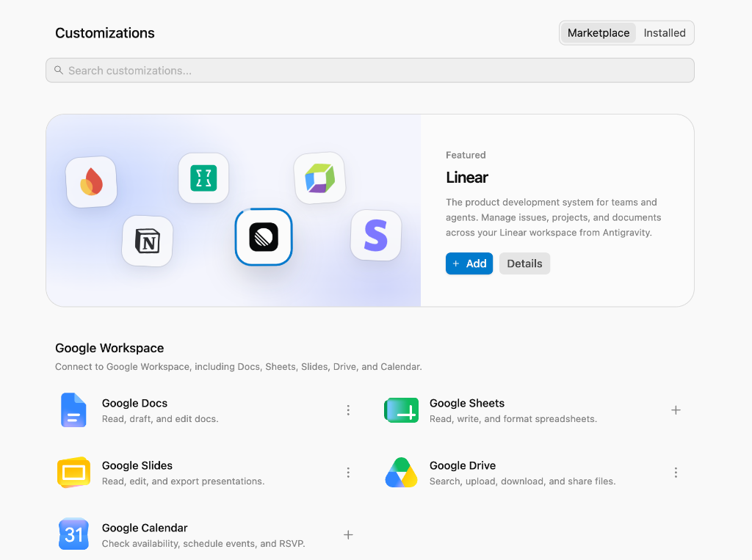Click 'Search, upload, download, and share files.' text
752x560 pixels.
[x=522, y=481]
